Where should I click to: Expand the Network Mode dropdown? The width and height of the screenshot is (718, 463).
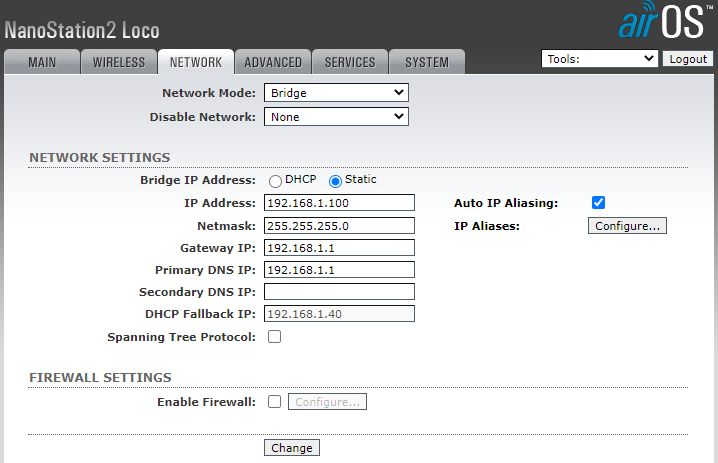336,93
